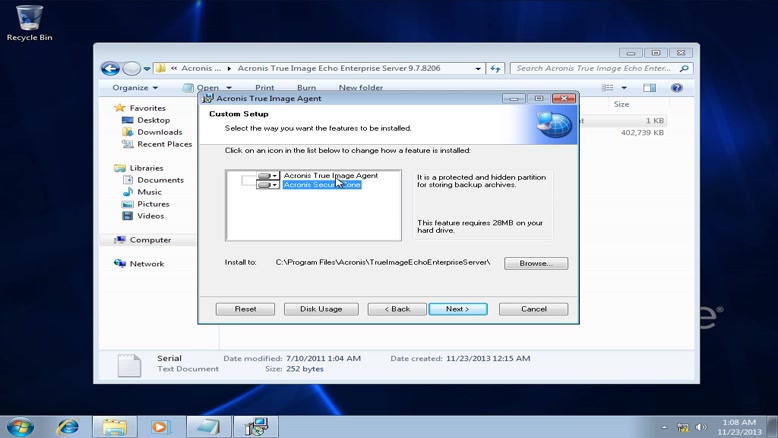Open Recent Places in the navigation pane
This screenshot has width=778, height=438.
[x=164, y=144]
